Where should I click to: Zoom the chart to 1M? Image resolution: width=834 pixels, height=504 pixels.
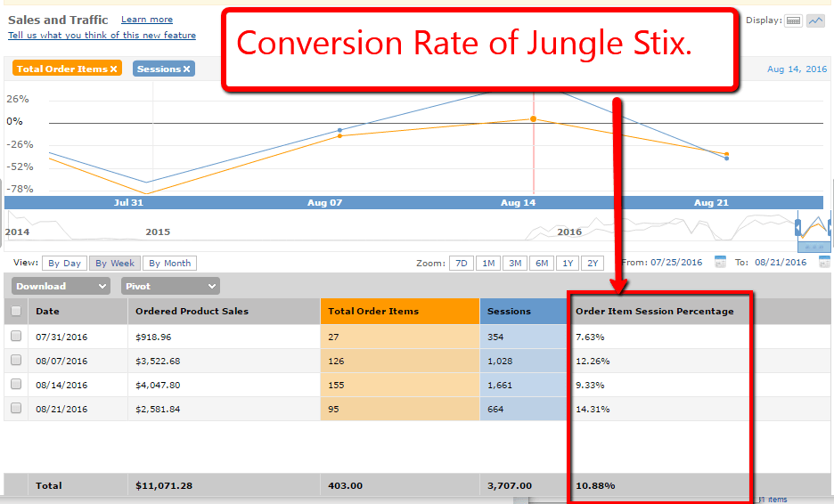pos(488,264)
